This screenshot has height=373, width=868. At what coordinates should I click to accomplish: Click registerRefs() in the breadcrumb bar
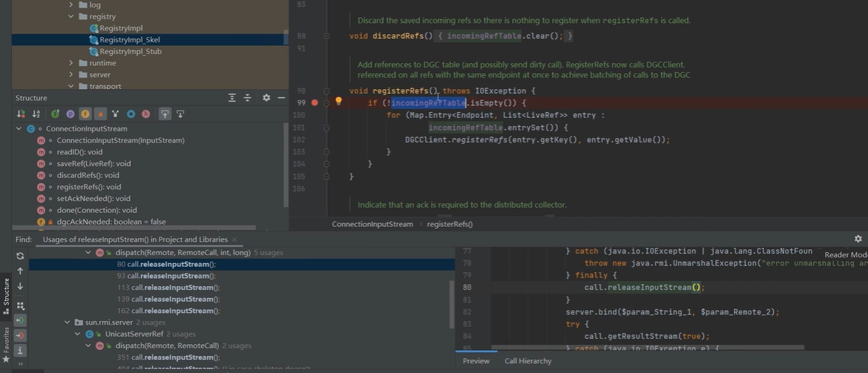pos(450,224)
